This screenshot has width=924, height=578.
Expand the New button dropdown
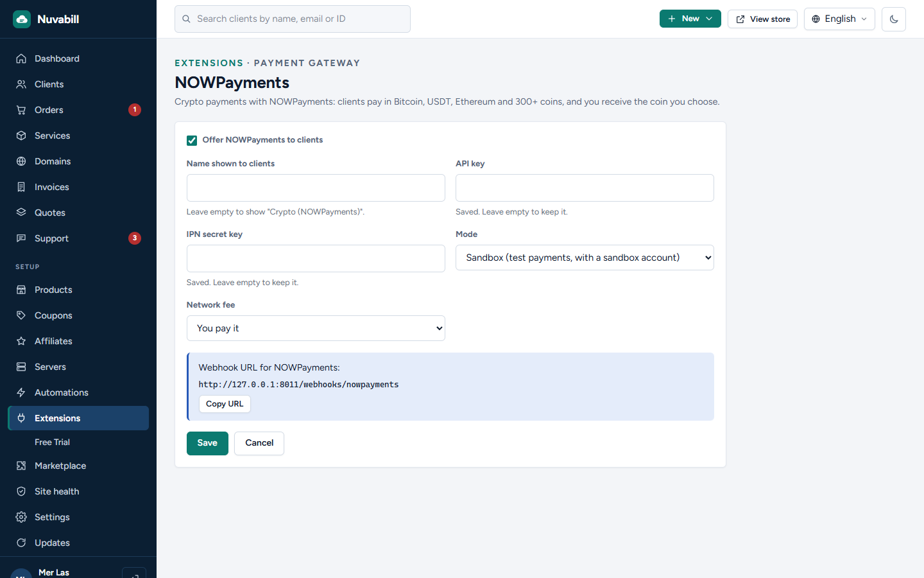[x=690, y=19]
